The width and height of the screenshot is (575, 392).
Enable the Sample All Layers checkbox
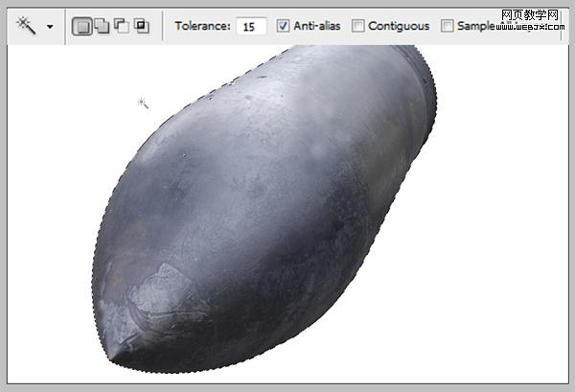(x=447, y=26)
